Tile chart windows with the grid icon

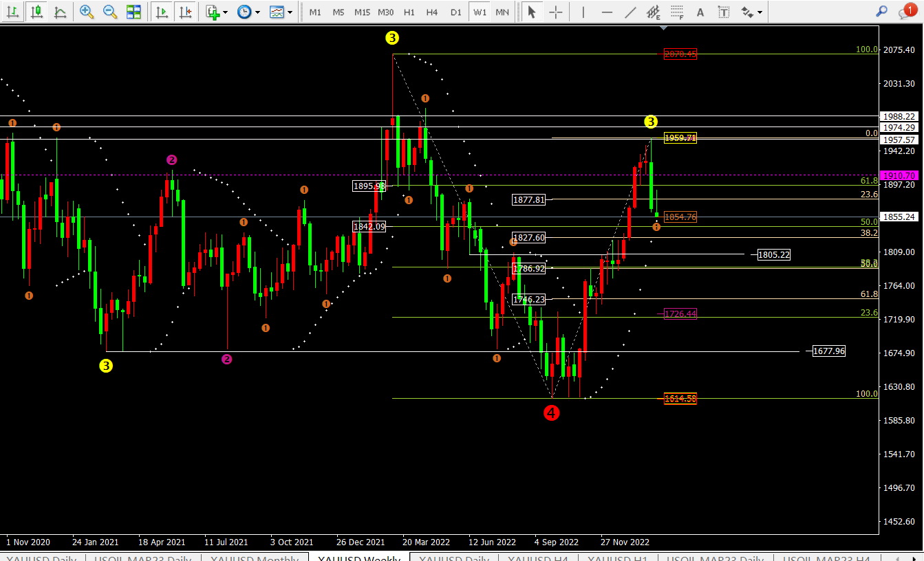[133, 12]
